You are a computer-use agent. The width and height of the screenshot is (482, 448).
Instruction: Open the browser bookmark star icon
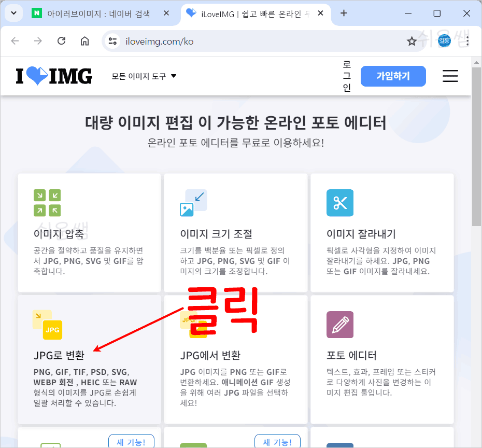pyautogui.click(x=412, y=40)
